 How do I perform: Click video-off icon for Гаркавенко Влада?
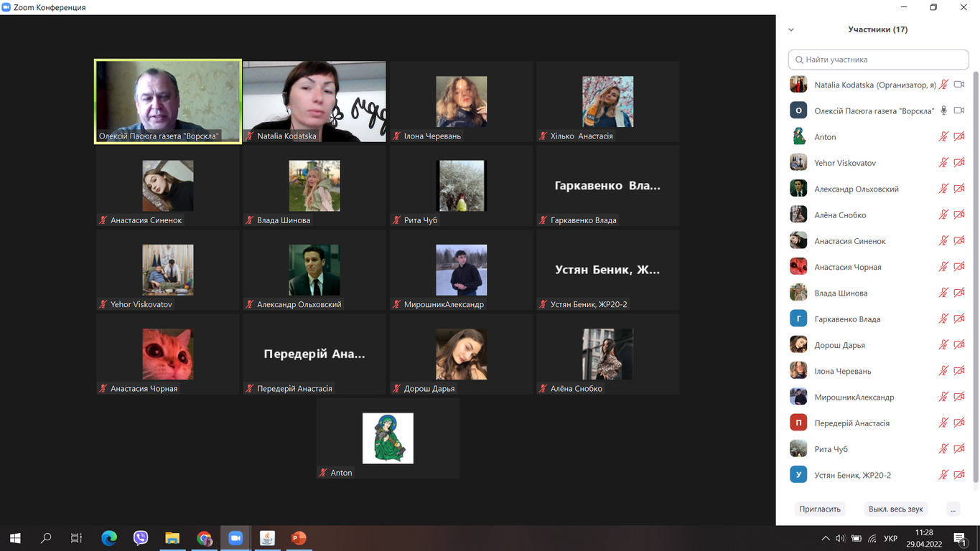(x=959, y=319)
